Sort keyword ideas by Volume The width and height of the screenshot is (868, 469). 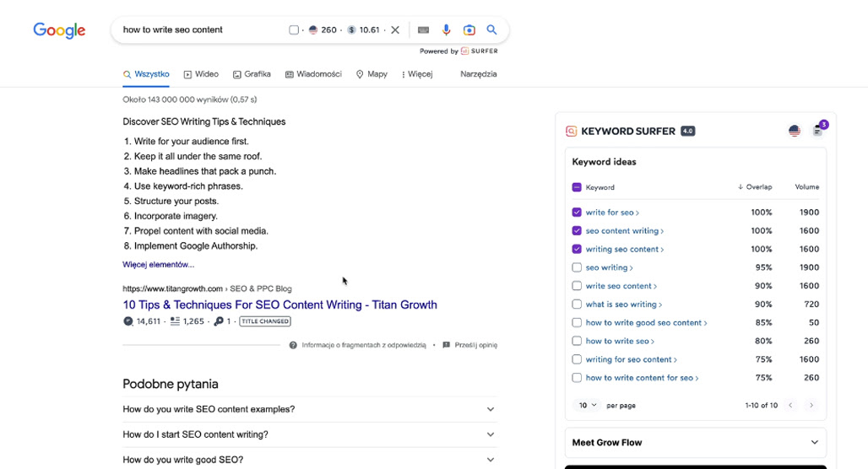pos(807,187)
